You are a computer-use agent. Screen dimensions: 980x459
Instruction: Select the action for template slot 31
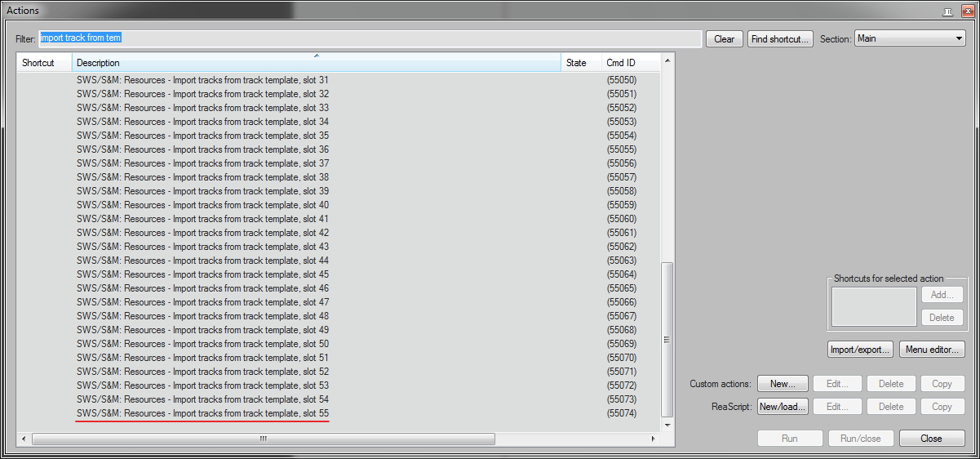click(202, 80)
